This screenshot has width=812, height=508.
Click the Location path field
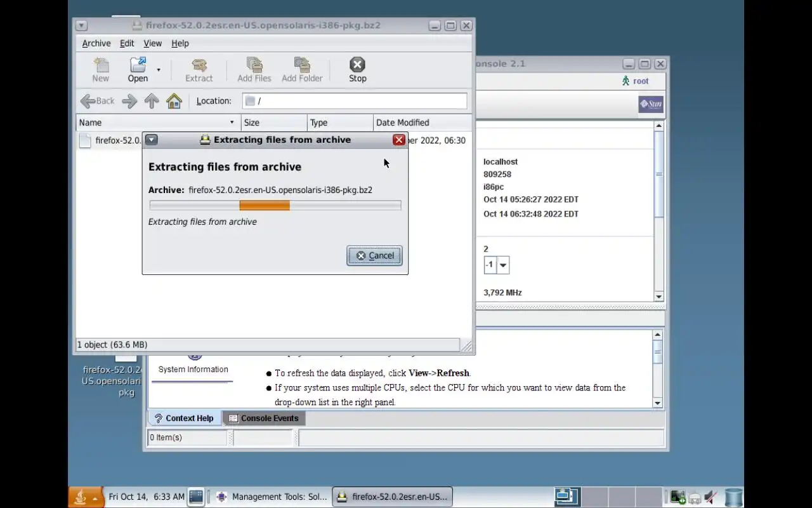pos(355,101)
